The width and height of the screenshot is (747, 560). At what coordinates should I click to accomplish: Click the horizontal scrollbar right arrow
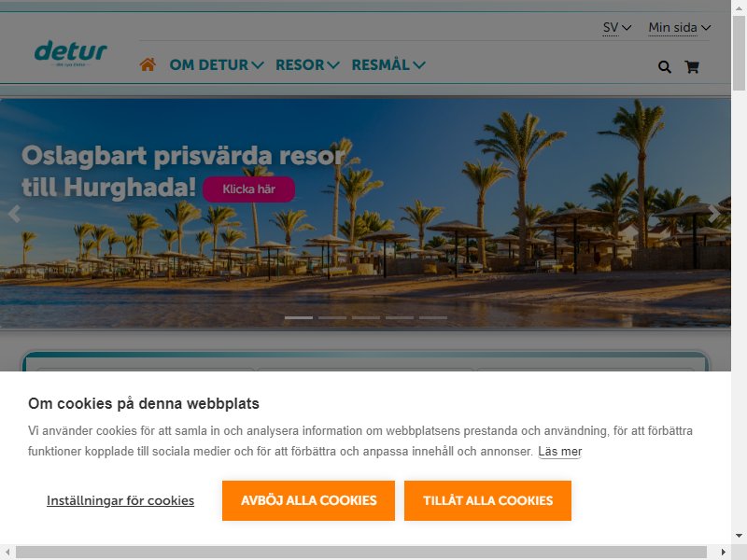coord(723,552)
